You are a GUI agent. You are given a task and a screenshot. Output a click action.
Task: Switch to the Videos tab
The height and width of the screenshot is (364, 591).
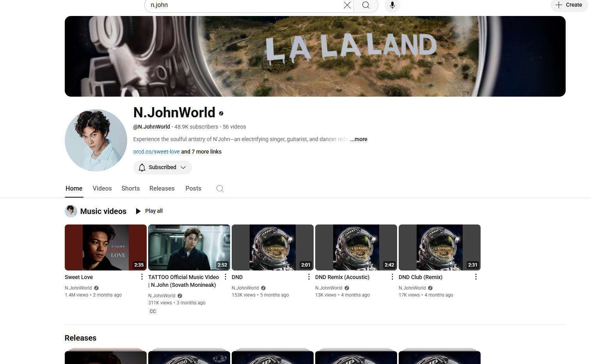102,189
